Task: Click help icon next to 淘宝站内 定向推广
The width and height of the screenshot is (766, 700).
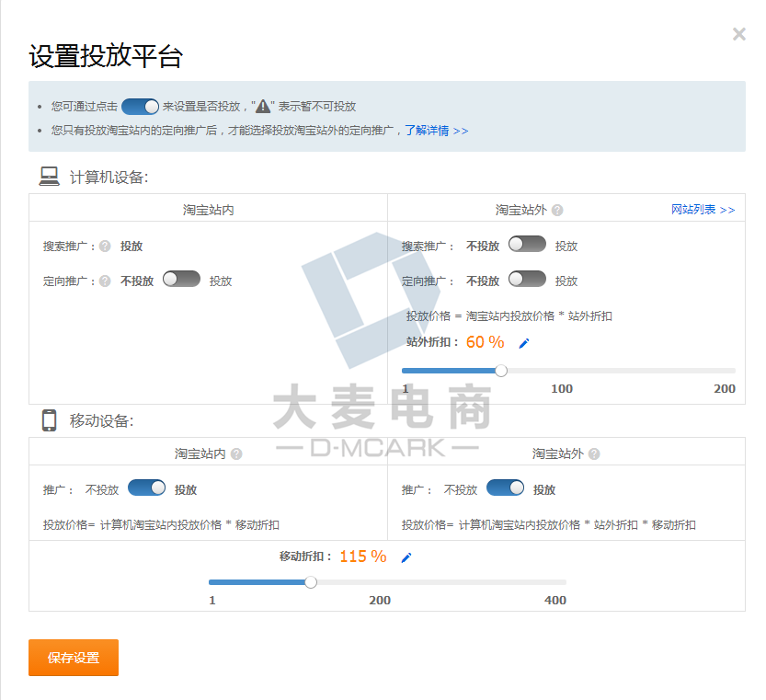Action: tap(105, 281)
